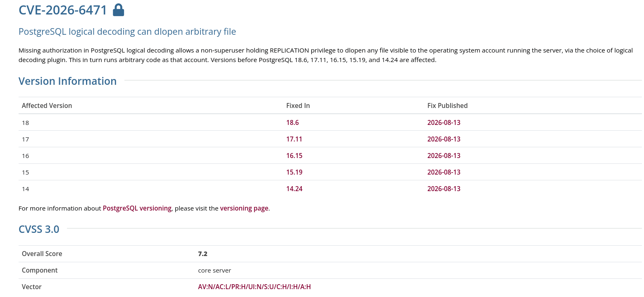
Task: Open the 17.11 fixed version link
Action: (294, 139)
